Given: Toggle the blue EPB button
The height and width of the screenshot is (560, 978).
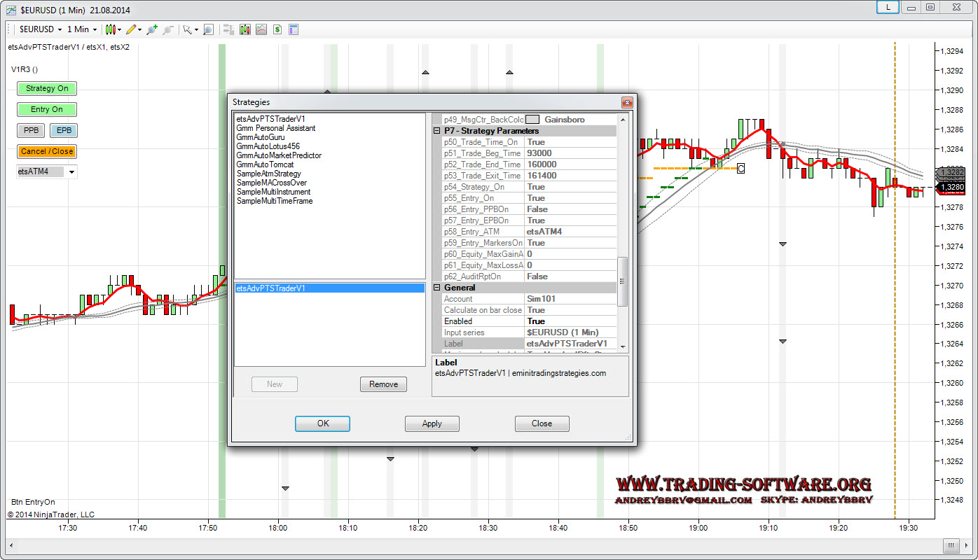Looking at the screenshot, I should click(64, 130).
